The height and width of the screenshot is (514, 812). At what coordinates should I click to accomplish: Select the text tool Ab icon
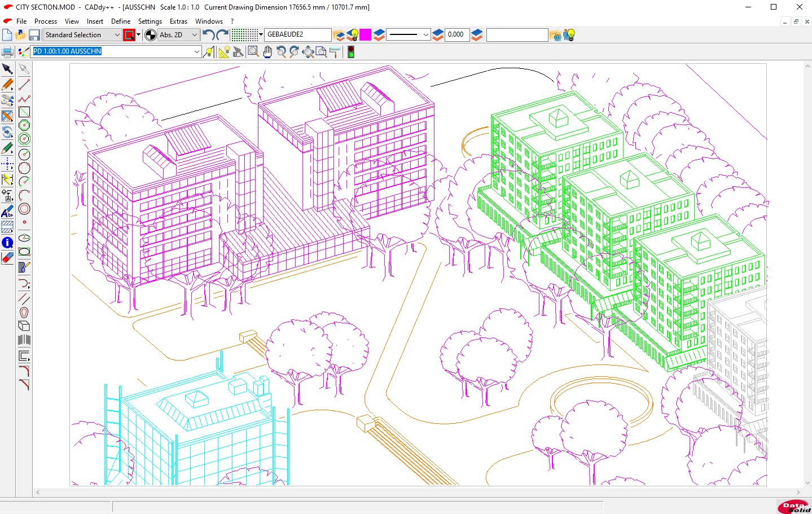(7, 212)
